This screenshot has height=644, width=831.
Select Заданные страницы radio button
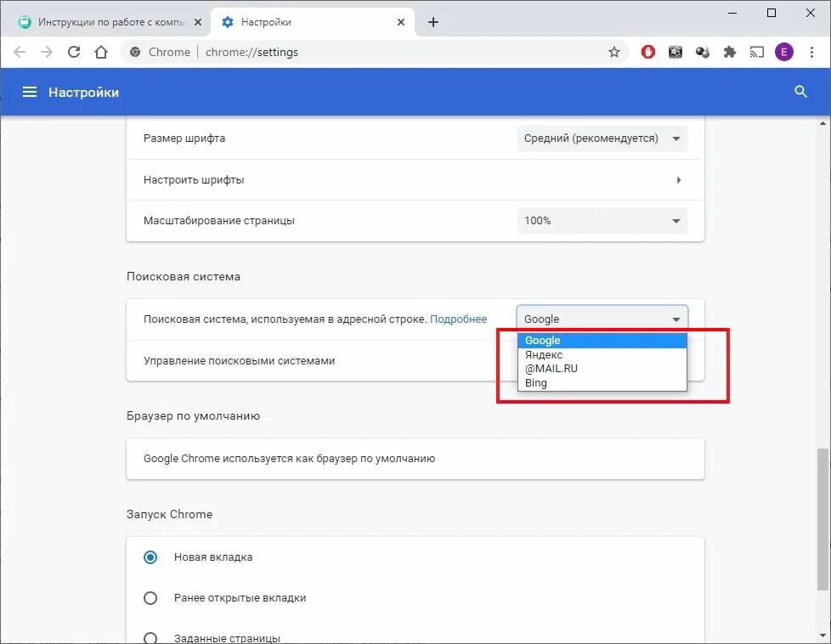click(x=150, y=638)
